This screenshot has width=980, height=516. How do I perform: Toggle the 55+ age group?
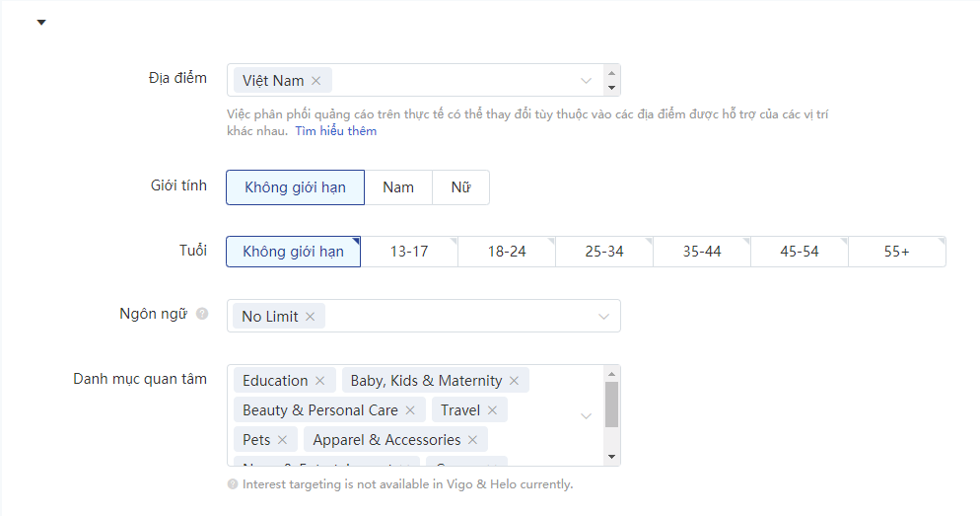click(897, 252)
